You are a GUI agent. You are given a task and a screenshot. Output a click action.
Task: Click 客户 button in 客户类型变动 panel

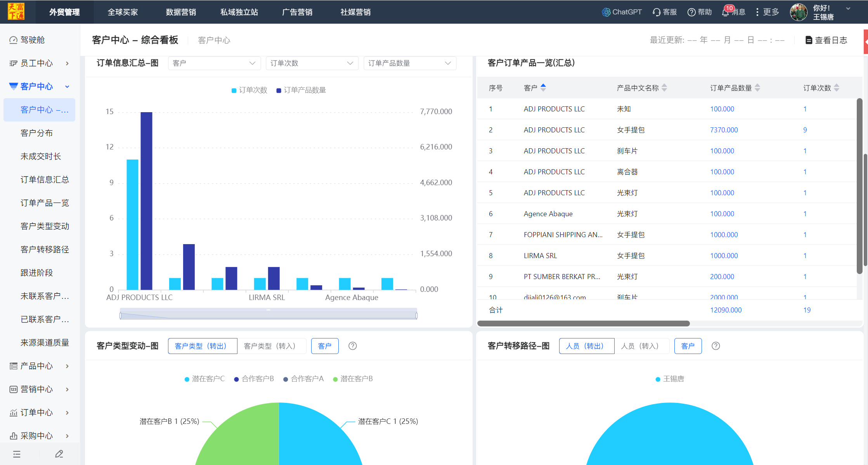[x=325, y=346]
